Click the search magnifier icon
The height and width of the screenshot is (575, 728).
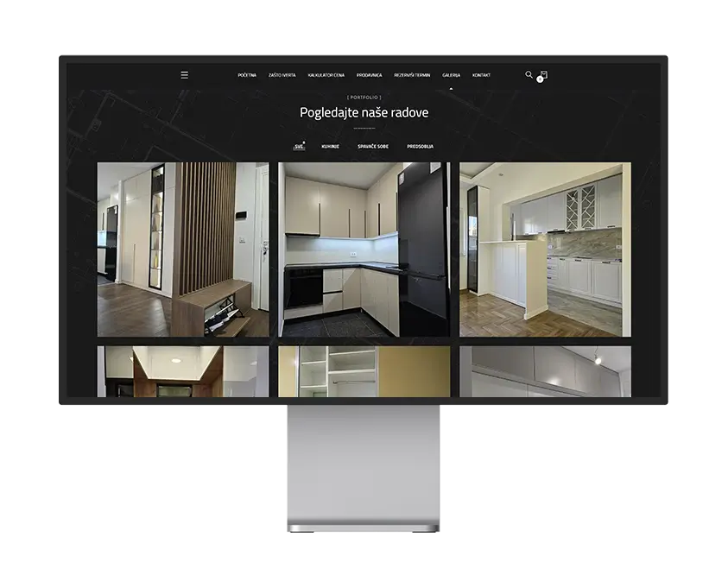click(x=529, y=75)
